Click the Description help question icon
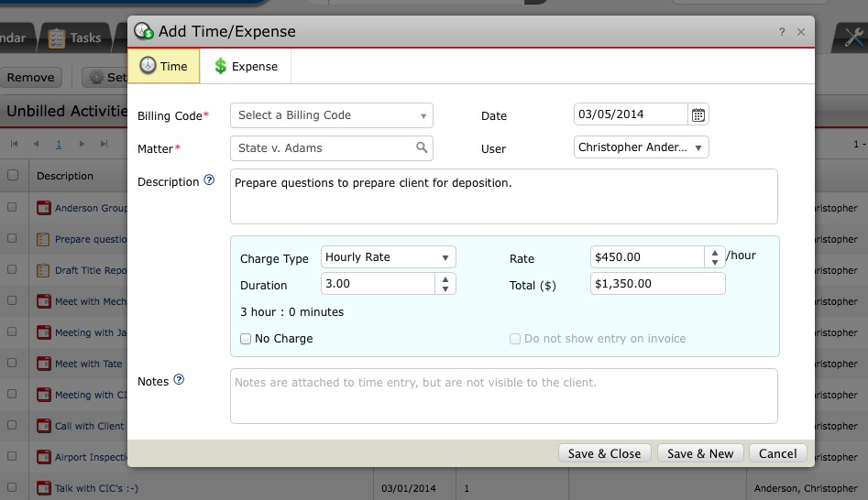 [209, 180]
